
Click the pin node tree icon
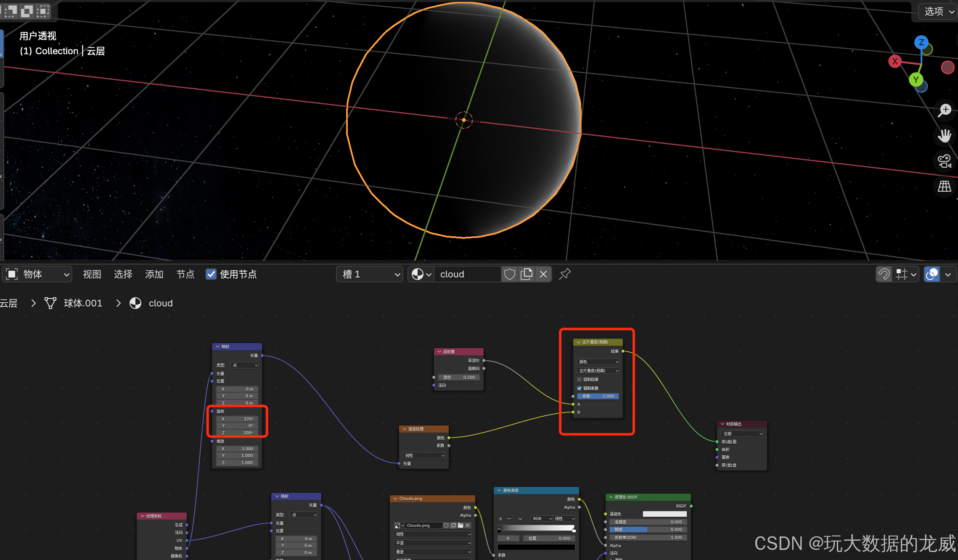(x=565, y=274)
